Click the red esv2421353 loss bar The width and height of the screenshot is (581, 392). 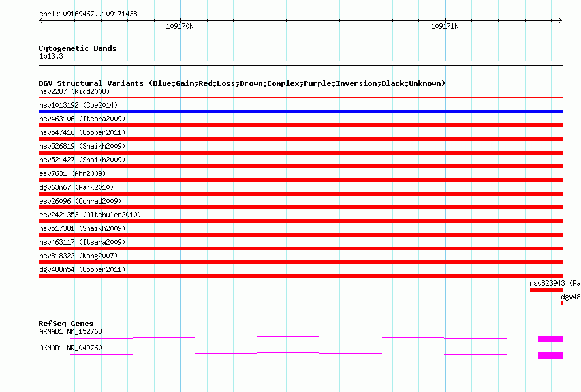coord(300,221)
